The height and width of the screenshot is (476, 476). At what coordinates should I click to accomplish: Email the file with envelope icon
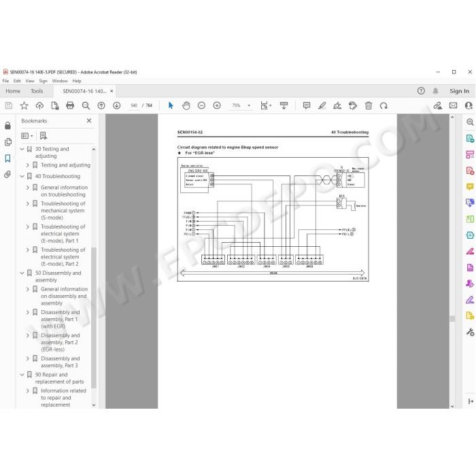click(x=454, y=105)
